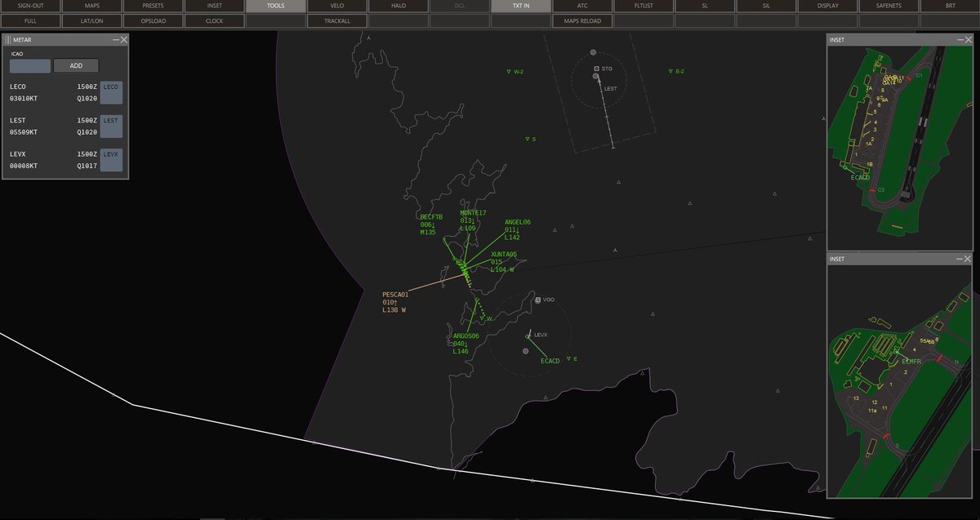Click the LEST airport label on map
This screenshot has height=520, width=980.
pos(611,88)
